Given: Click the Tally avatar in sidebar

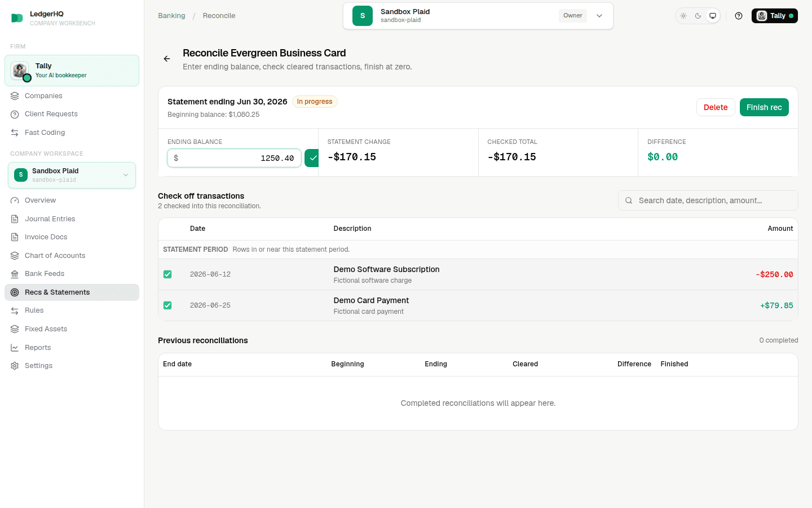Looking at the screenshot, I should [x=20, y=71].
